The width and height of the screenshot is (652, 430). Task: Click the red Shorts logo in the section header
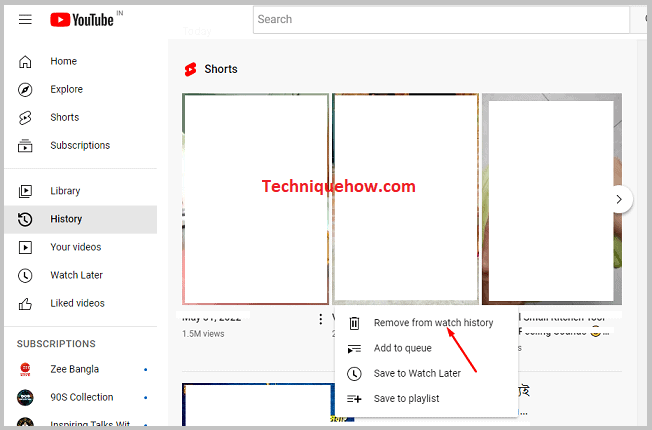click(190, 69)
